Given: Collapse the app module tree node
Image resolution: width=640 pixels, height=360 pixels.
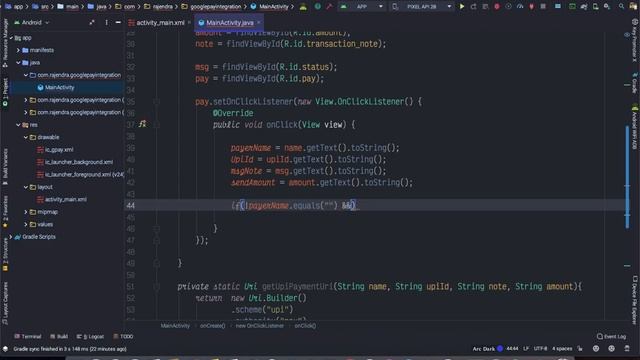Looking at the screenshot, I should (x=11, y=38).
